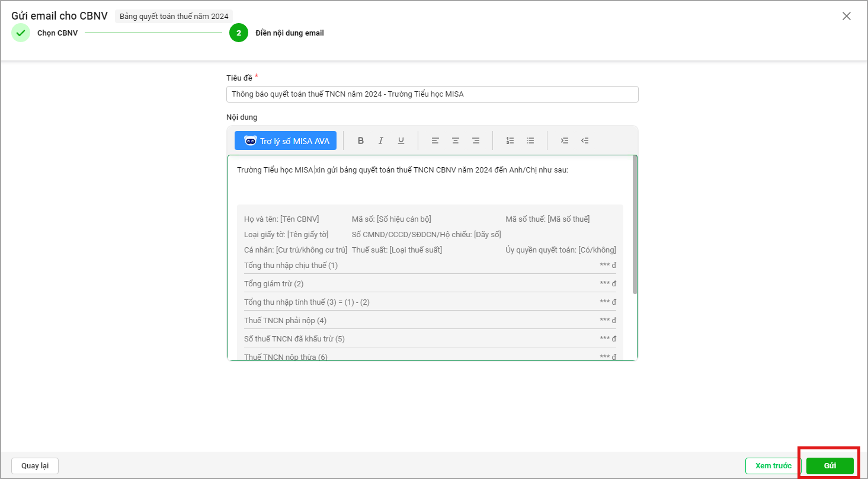Close the Gửi email cho CBNV dialog
868x479 pixels.
[847, 17]
